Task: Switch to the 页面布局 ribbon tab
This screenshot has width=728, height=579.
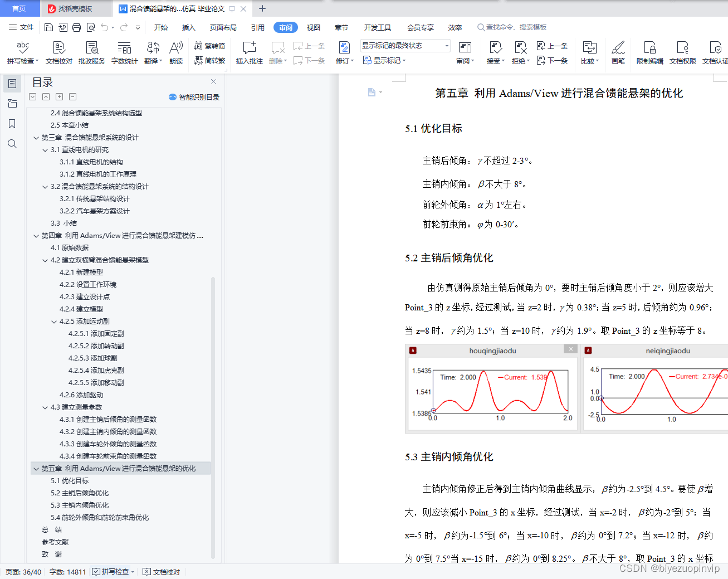Action: [223, 27]
